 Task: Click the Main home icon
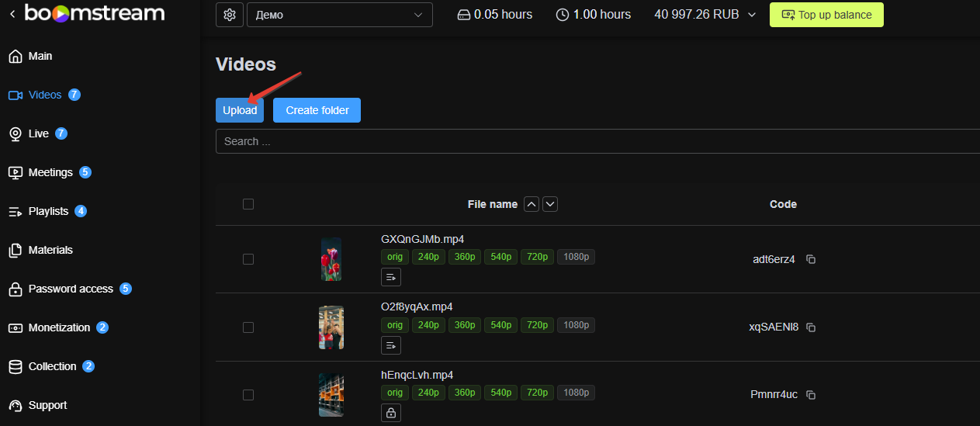(x=15, y=56)
